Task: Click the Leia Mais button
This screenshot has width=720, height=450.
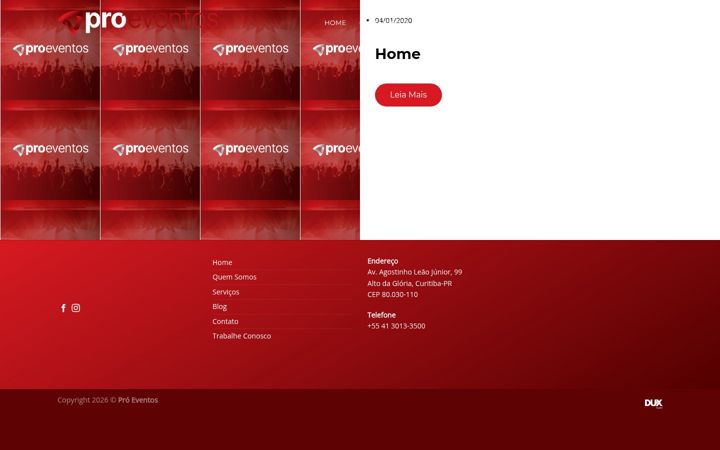Action: [x=408, y=95]
